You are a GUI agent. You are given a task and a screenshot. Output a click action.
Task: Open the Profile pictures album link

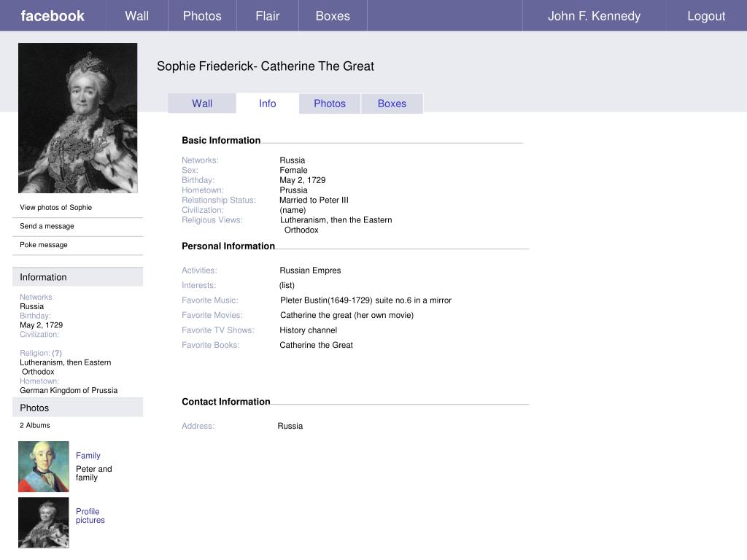tap(90, 516)
